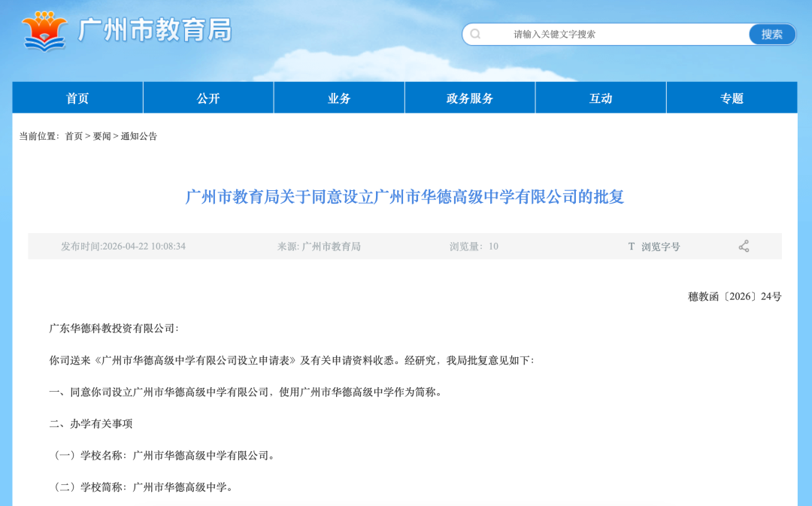This screenshot has height=506, width=812.
Task: Open the 专题 navigation item
Action: (732, 98)
